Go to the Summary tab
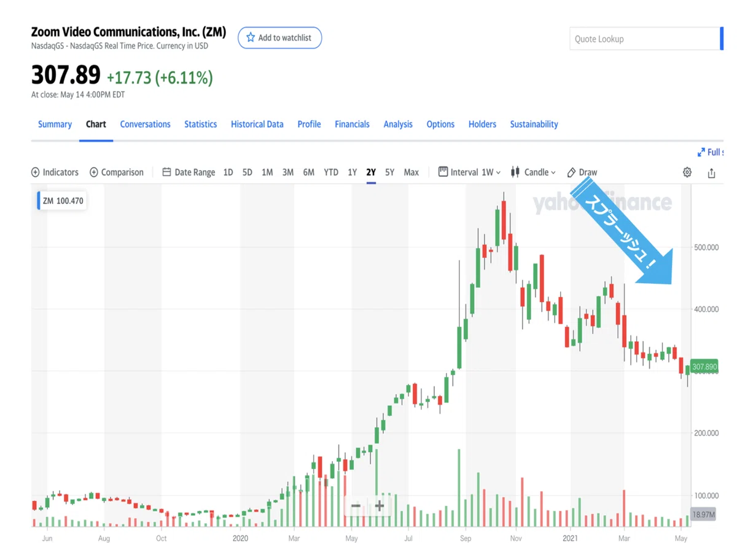 click(x=55, y=124)
